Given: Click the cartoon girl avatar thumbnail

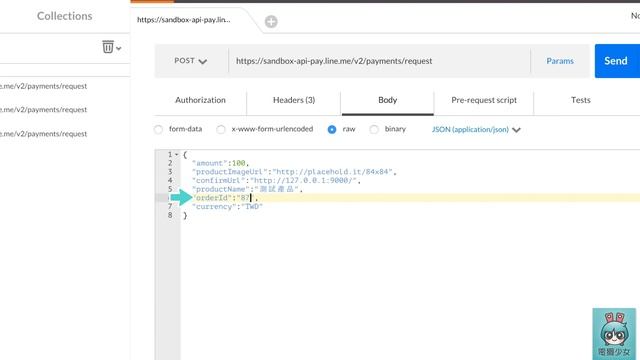Looking at the screenshot, I should pyautogui.click(x=614, y=334).
